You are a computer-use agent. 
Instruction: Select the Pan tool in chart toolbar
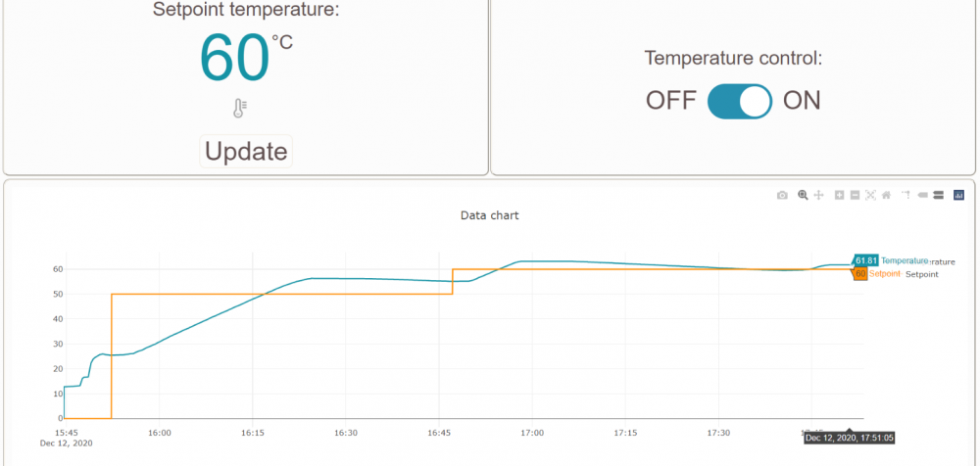click(x=818, y=196)
